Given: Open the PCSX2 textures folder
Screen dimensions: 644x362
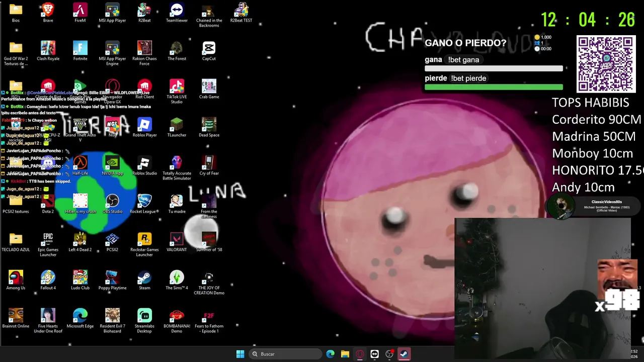Looking at the screenshot, I should [16, 204].
